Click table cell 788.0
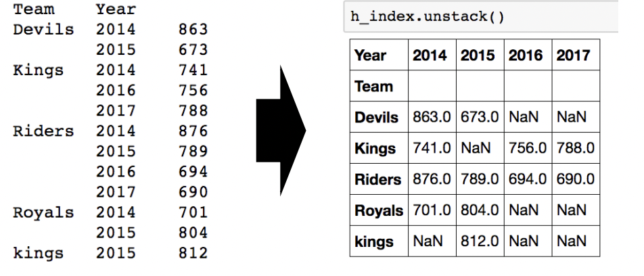 [x=576, y=148]
